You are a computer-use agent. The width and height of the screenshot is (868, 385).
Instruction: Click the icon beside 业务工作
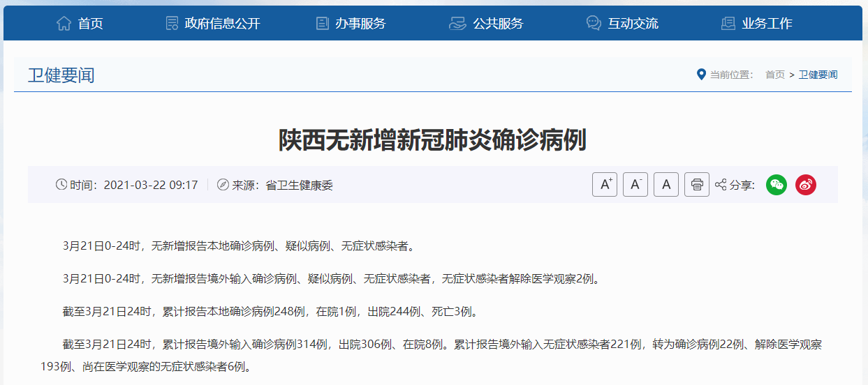point(728,24)
